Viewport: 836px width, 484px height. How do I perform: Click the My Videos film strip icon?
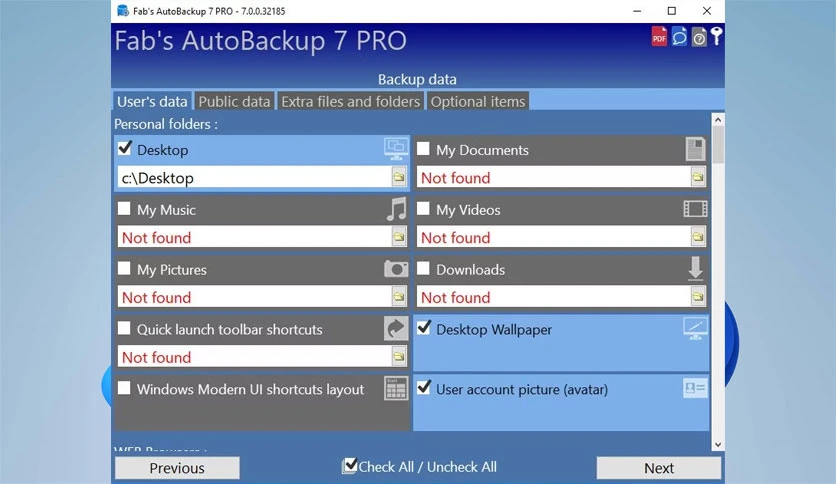[x=695, y=209]
